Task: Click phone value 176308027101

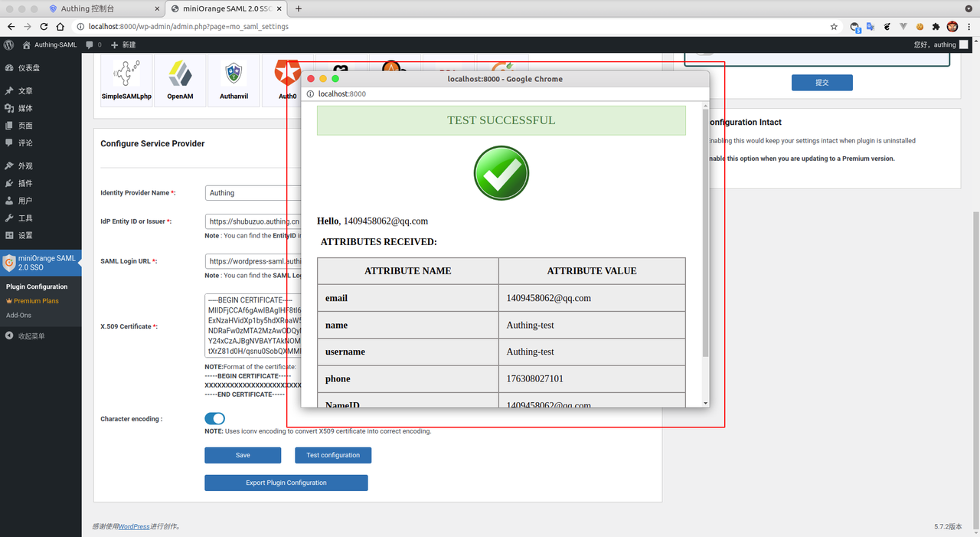Action: point(534,378)
